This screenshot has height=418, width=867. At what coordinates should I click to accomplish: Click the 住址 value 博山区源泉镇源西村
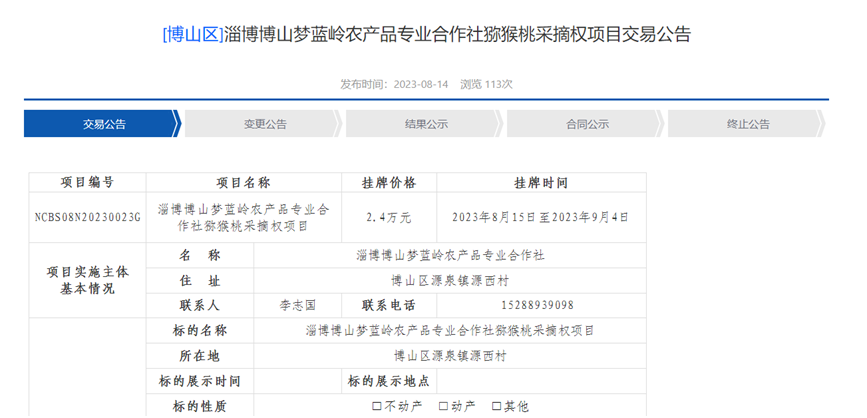[x=450, y=280]
